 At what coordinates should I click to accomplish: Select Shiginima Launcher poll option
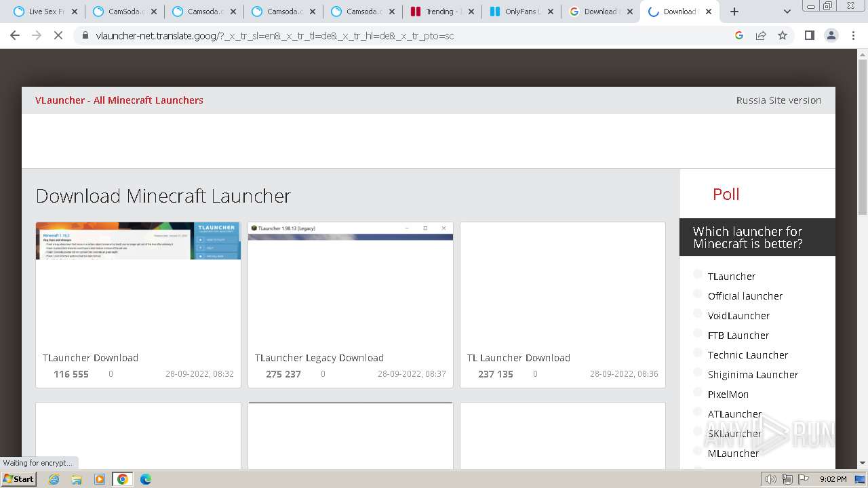[x=698, y=373]
